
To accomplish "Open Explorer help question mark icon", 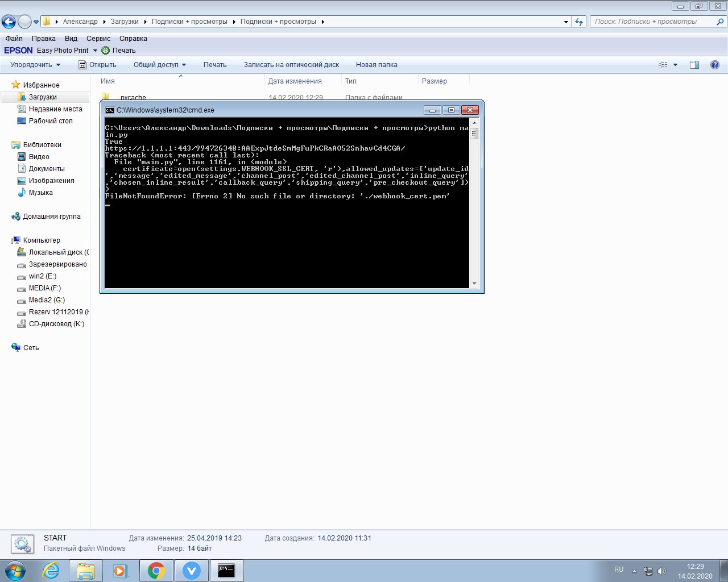I will 715,65.
